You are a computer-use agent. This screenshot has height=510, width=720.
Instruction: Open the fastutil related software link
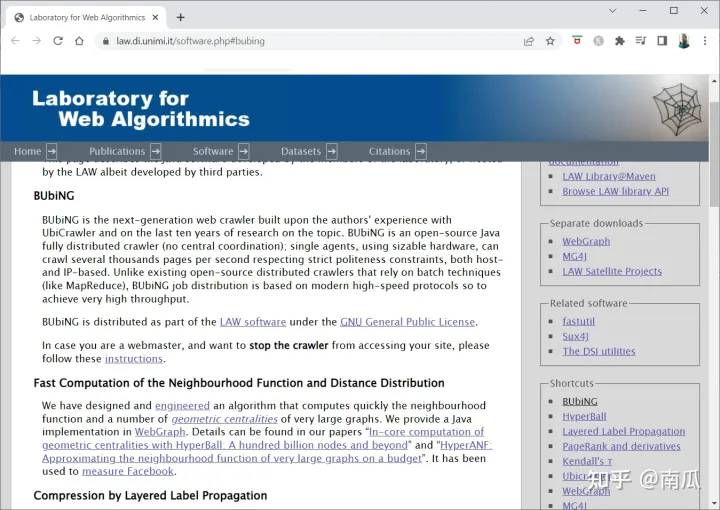579,321
